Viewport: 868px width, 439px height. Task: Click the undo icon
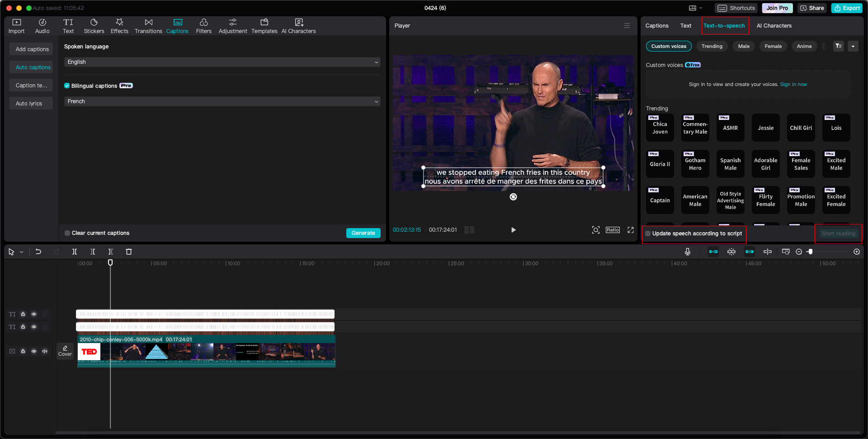(x=38, y=252)
